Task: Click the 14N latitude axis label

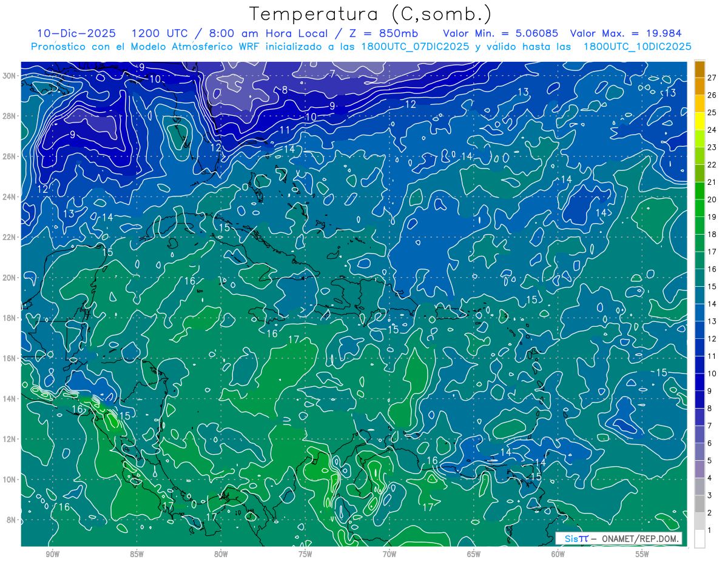Action: (x=10, y=398)
